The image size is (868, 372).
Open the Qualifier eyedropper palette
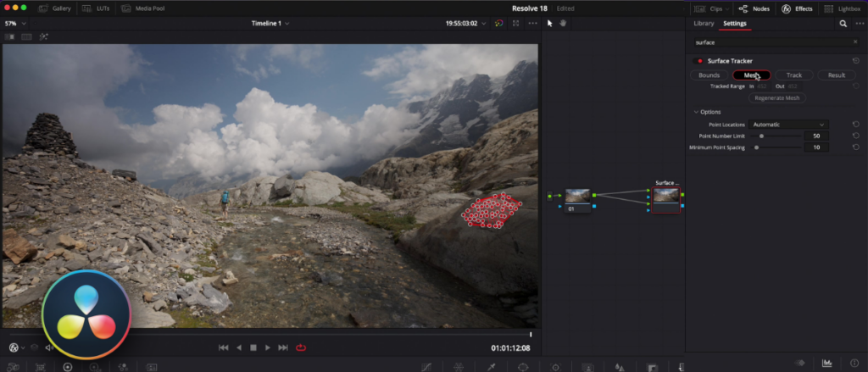click(x=491, y=367)
